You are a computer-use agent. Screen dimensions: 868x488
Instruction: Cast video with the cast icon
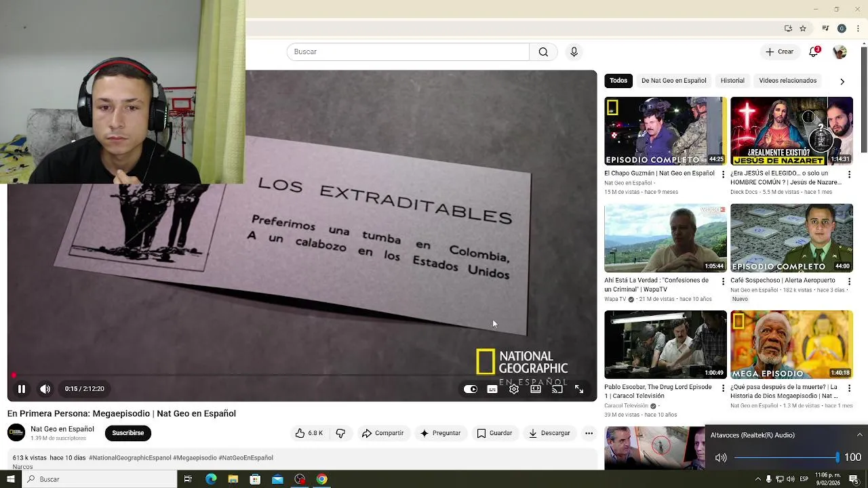point(557,389)
